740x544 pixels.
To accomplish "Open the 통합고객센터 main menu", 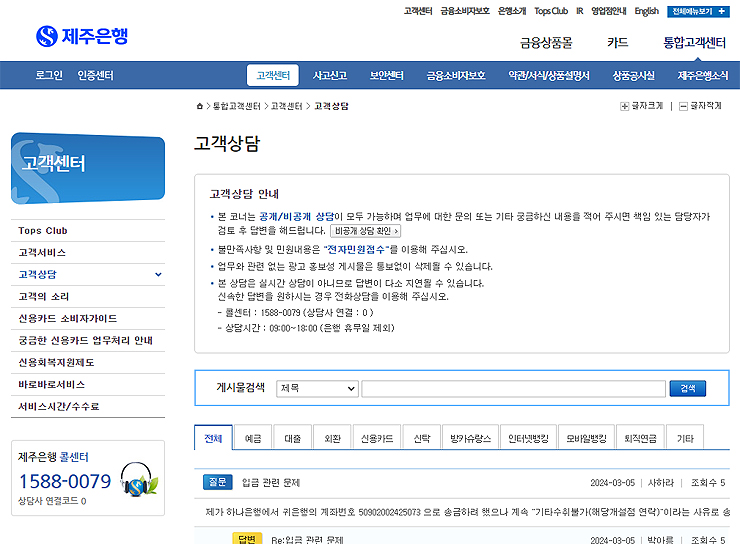I will 694,42.
